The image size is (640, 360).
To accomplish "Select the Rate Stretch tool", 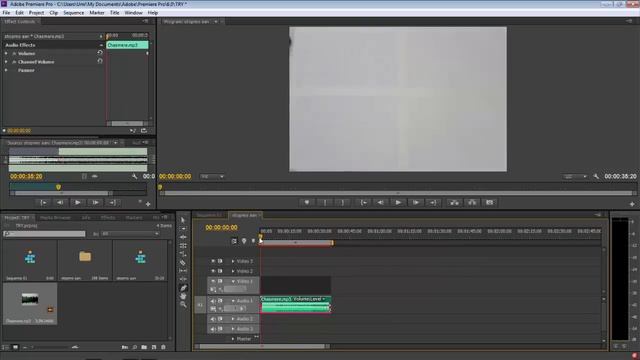I will pos(183,254).
